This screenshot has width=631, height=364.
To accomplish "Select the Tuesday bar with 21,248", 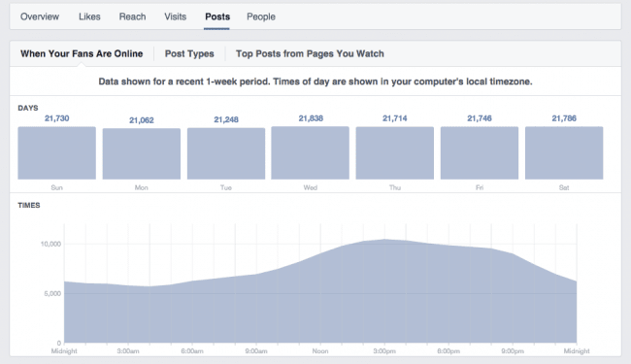I will coord(226,153).
